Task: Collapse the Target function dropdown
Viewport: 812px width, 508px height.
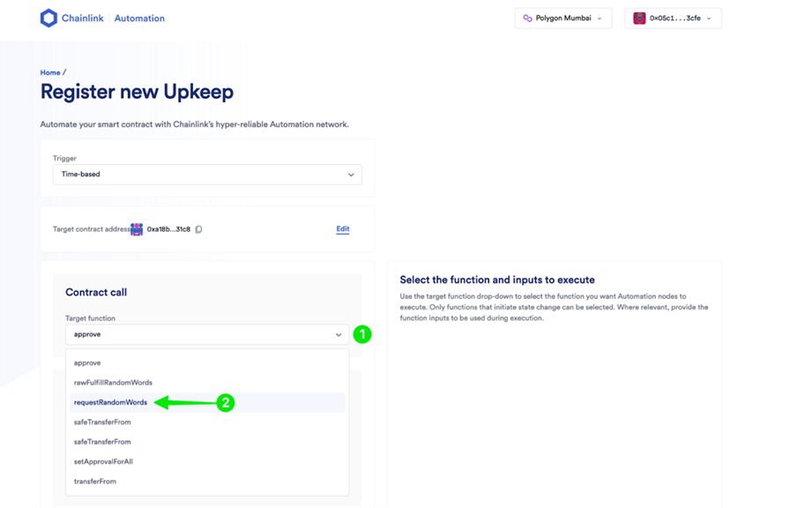Action: click(207, 334)
